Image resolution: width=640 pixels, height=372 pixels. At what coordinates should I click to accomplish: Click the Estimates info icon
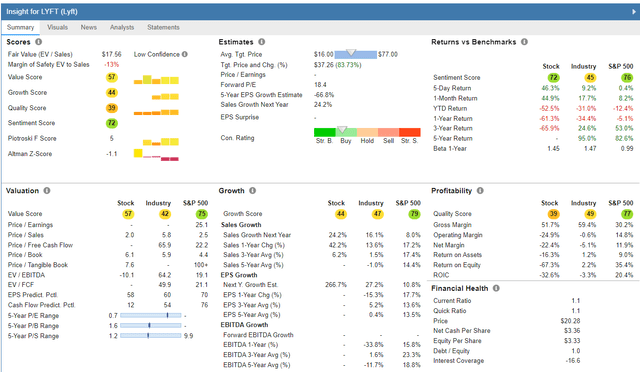[262, 42]
